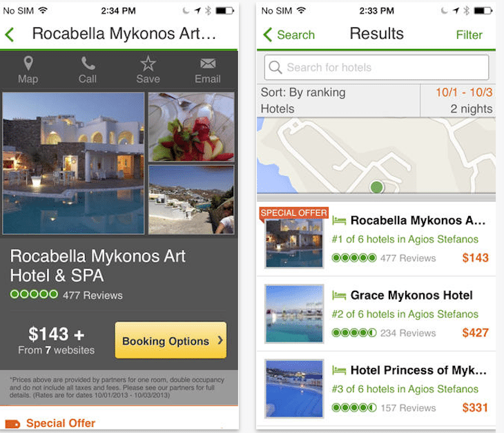Tap the chevron arrow on Booking Options
504x433 pixels.
(220, 340)
